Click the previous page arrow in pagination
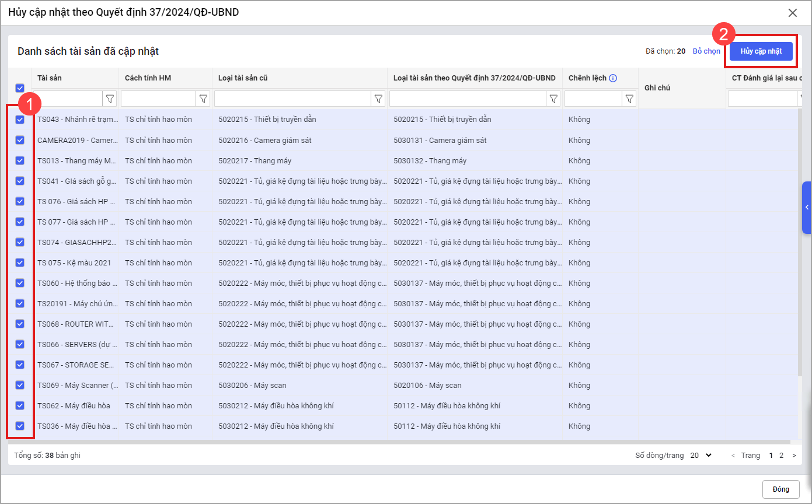 (x=733, y=456)
